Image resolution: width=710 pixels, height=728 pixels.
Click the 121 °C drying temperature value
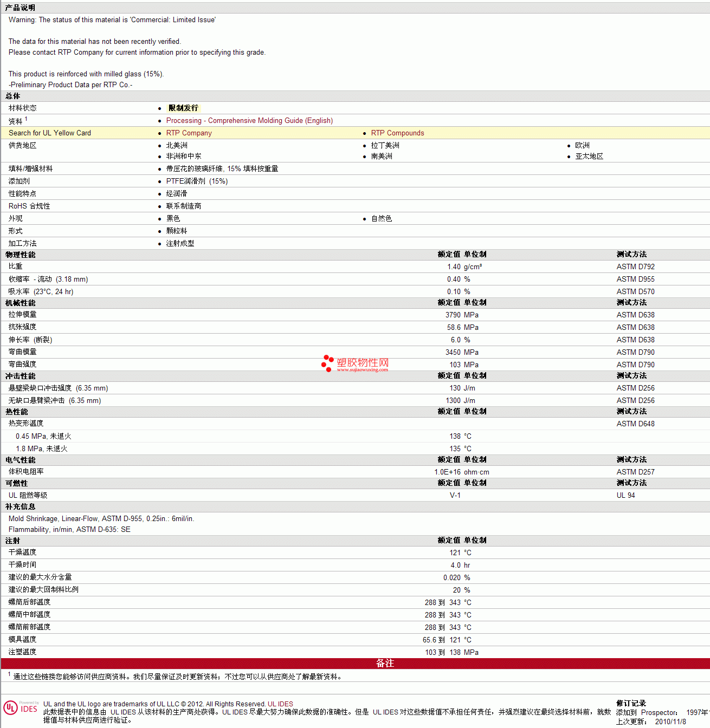(x=460, y=553)
